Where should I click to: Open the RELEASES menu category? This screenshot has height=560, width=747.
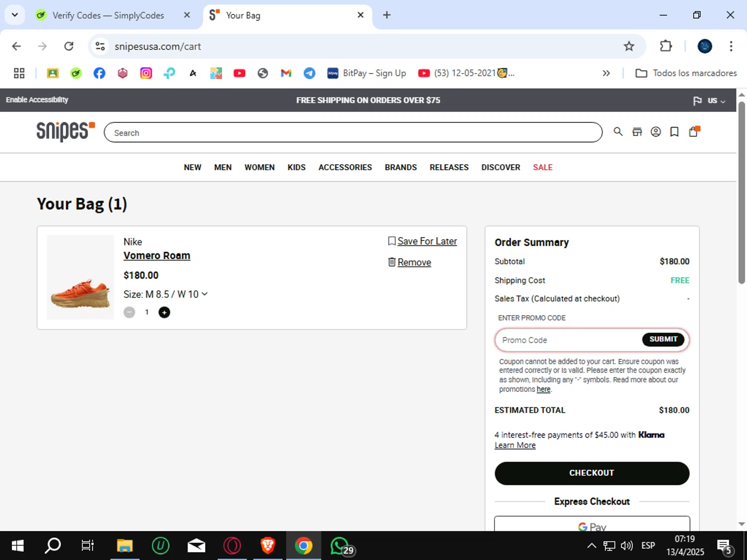pos(449,167)
